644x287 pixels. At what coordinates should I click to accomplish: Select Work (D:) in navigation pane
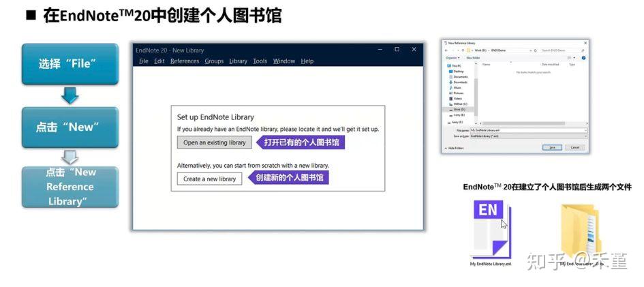point(458,110)
